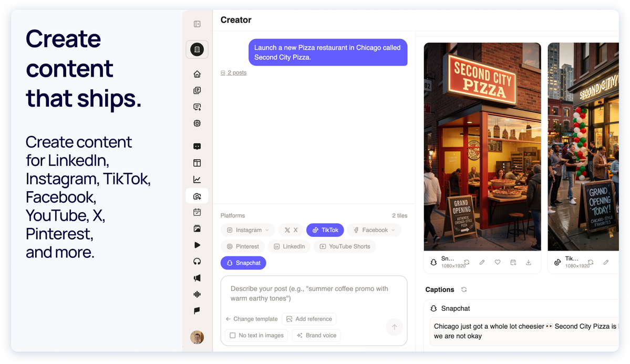
Task: Collapse the sidebar with the panel toggle icon
Action: tap(197, 24)
